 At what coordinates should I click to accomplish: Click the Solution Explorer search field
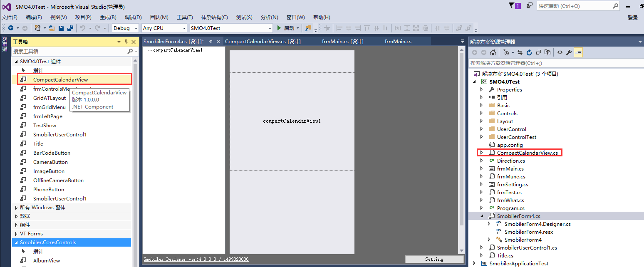coord(556,63)
